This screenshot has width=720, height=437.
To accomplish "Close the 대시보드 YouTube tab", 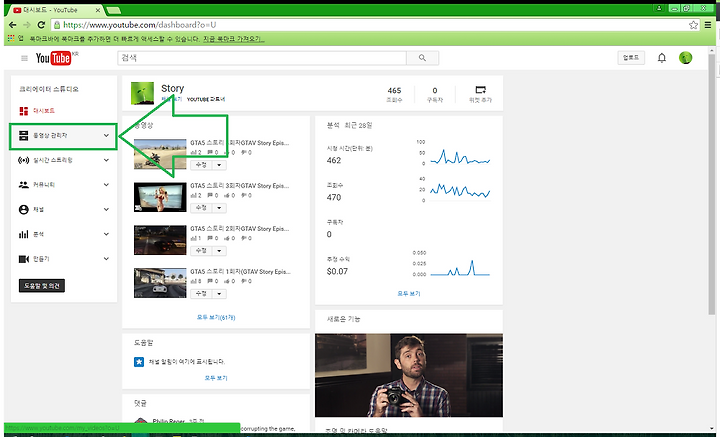I will [x=97, y=10].
